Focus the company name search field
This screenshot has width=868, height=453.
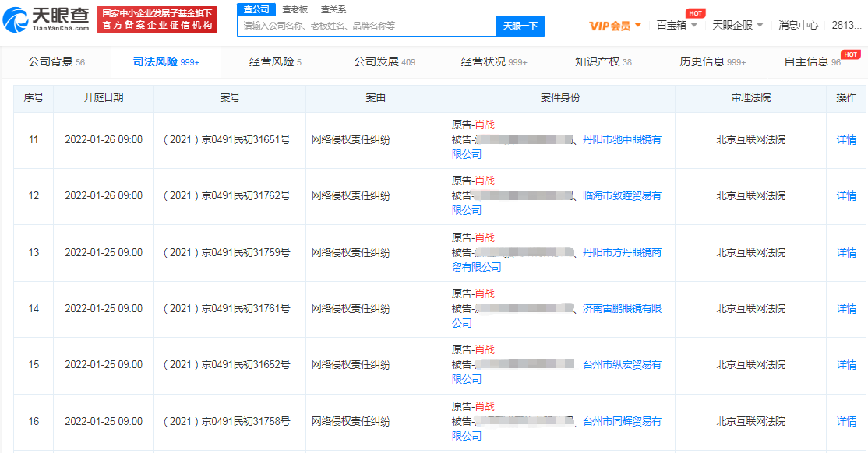point(366,26)
